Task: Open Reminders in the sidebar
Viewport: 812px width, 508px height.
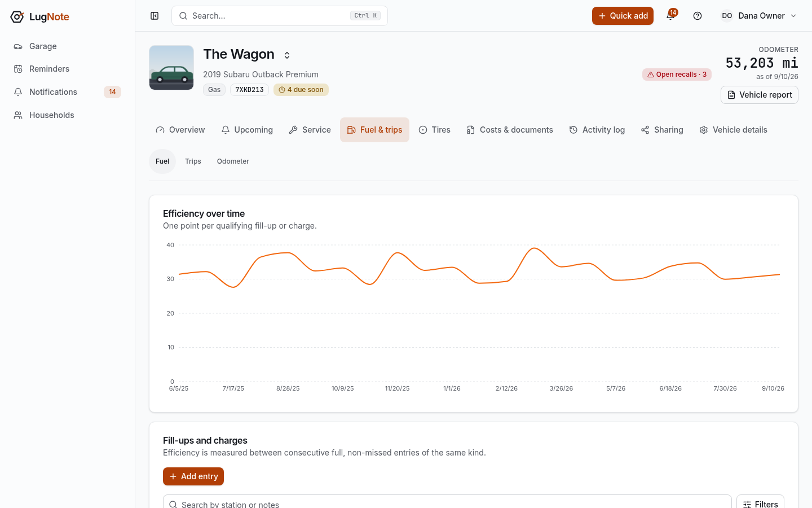Action: (x=68, y=69)
